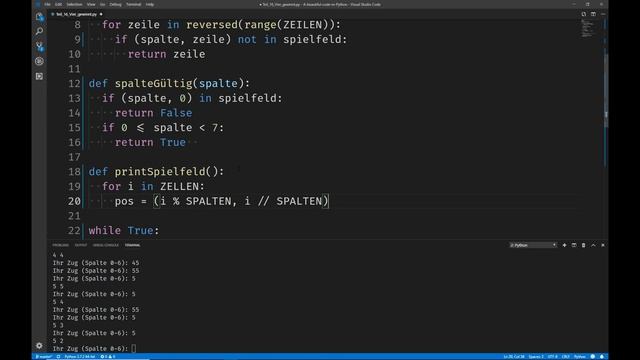Open the Source Control view
Image resolution: width=640 pixels, height=360 pixels.
39,46
